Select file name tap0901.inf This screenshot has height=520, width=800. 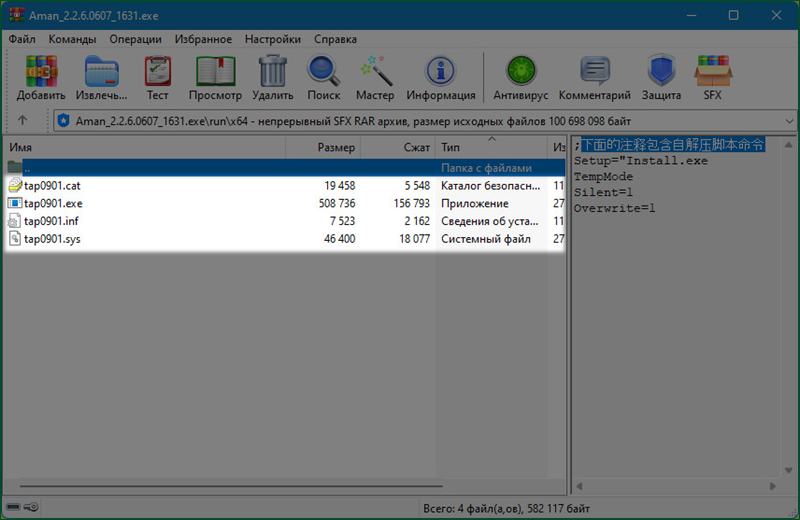pos(51,221)
